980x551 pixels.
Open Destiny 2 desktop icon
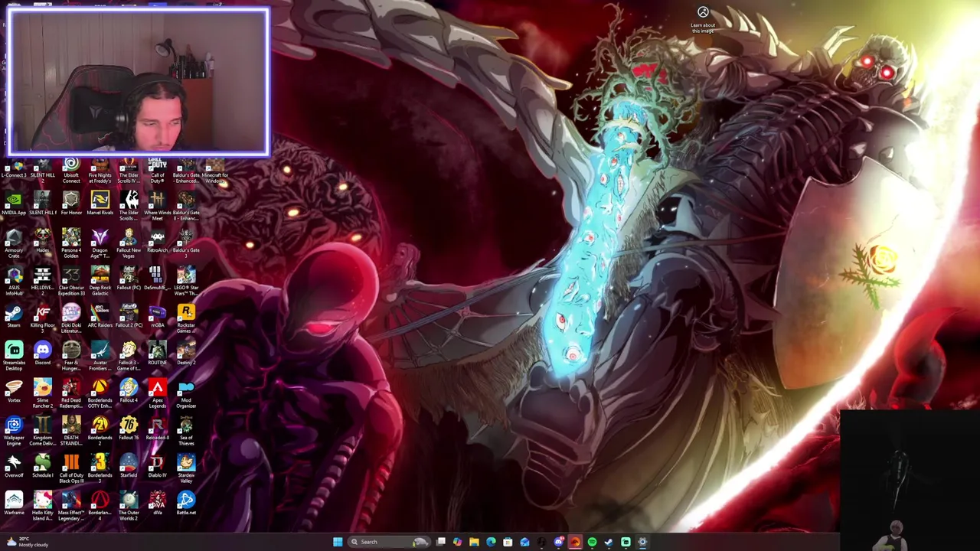186,353
